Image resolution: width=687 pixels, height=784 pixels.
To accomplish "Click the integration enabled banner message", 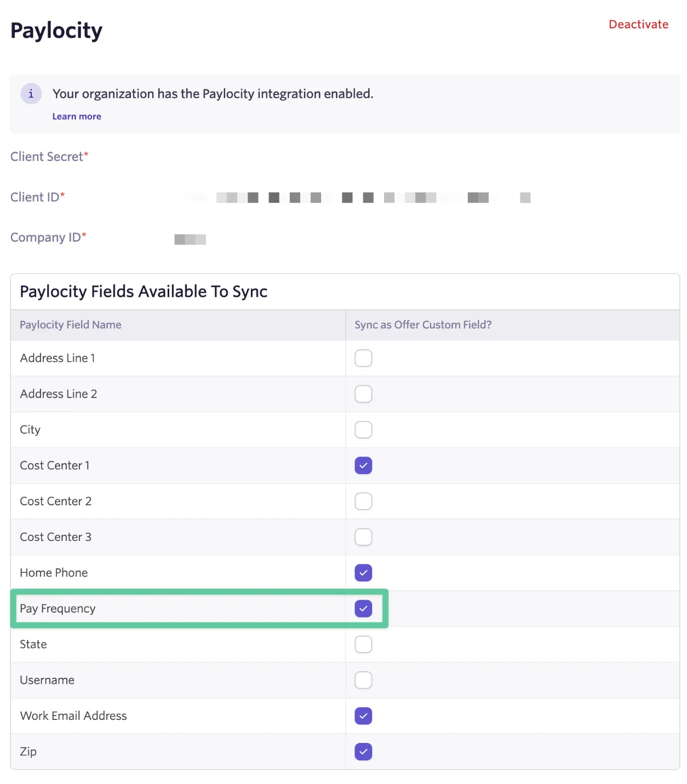I will [x=213, y=94].
